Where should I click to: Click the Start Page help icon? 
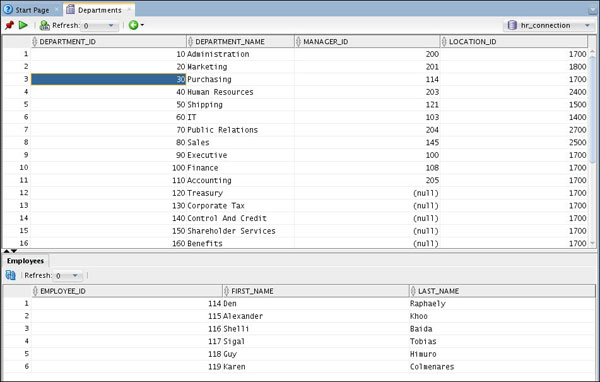coord(8,10)
